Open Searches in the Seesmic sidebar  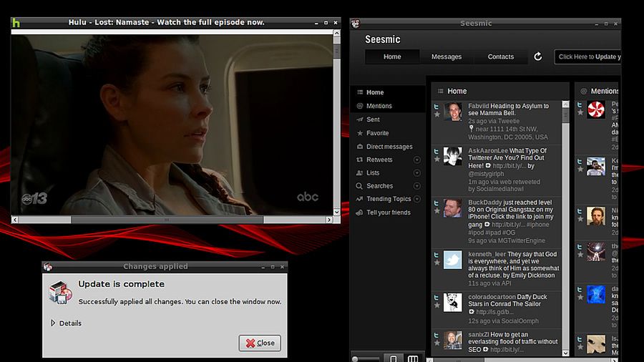point(379,186)
